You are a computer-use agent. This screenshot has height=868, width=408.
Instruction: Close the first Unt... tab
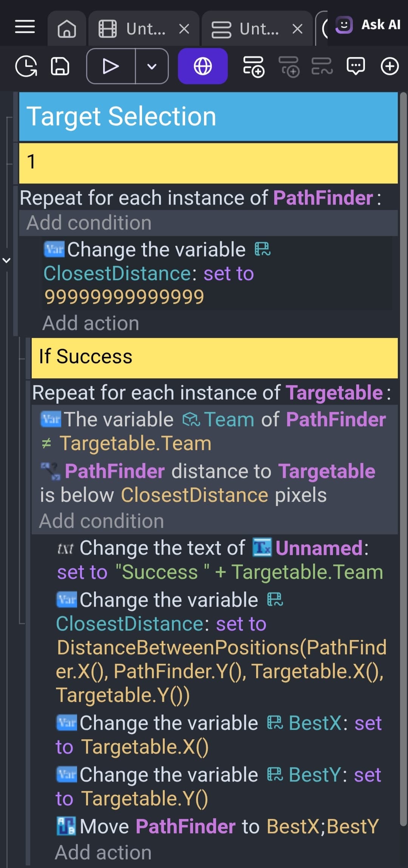tap(184, 29)
